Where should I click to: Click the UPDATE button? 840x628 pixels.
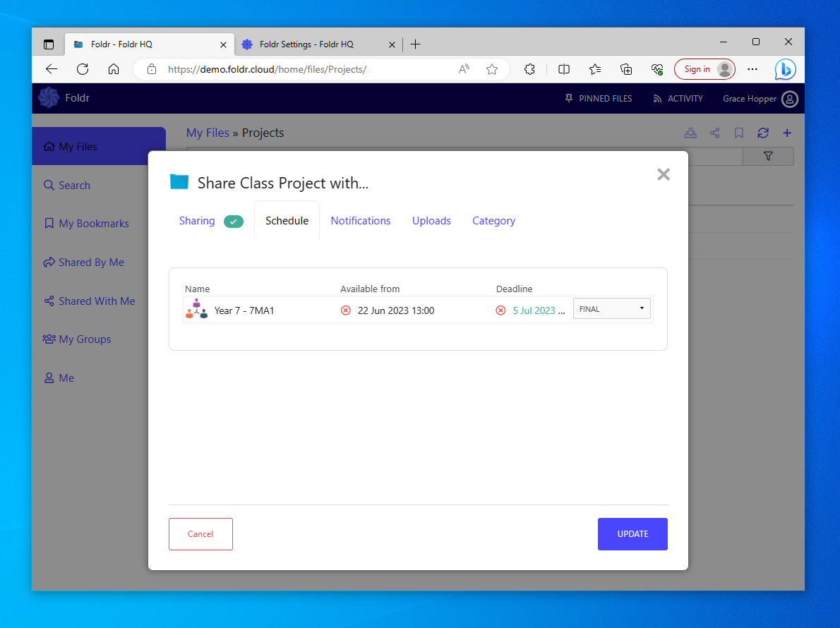[x=632, y=534]
